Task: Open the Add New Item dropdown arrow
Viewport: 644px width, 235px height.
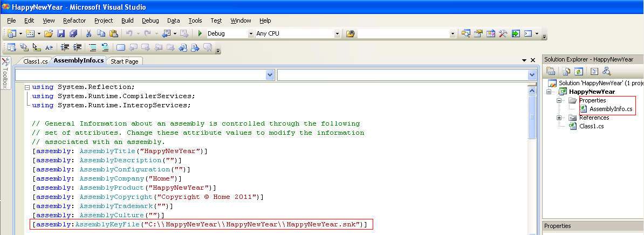Action: [39, 33]
